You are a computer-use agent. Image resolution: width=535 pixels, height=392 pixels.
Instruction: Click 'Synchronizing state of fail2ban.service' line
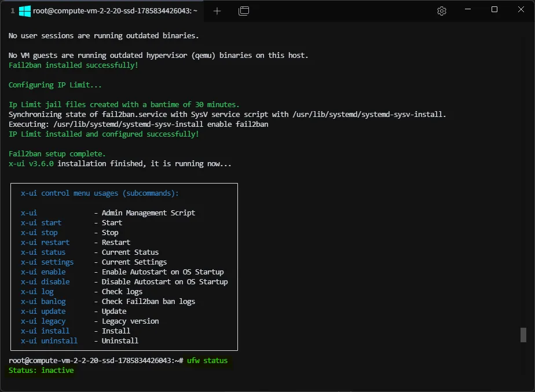[x=227, y=115]
